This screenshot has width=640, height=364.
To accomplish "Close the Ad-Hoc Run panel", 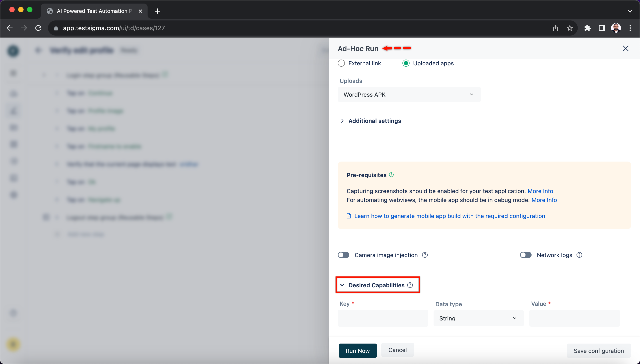I will tap(626, 48).
